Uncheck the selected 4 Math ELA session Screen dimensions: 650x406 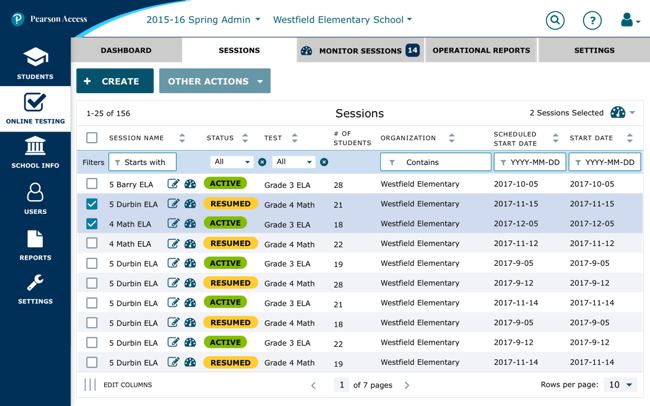92,223
